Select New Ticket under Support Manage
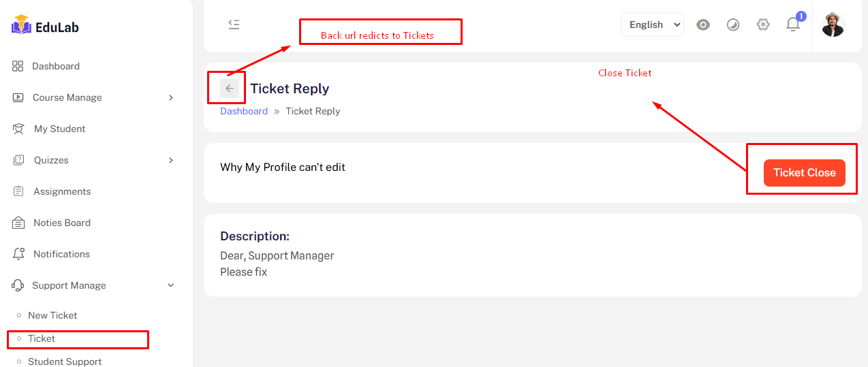The image size is (868, 367). pyautogui.click(x=52, y=315)
